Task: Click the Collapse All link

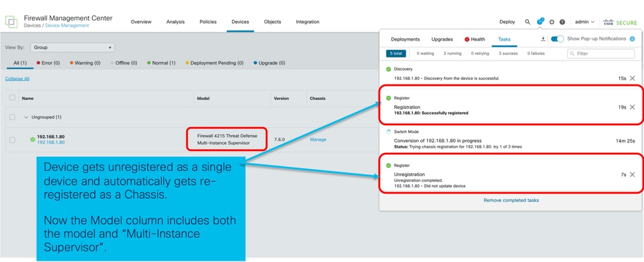Action: (17, 79)
